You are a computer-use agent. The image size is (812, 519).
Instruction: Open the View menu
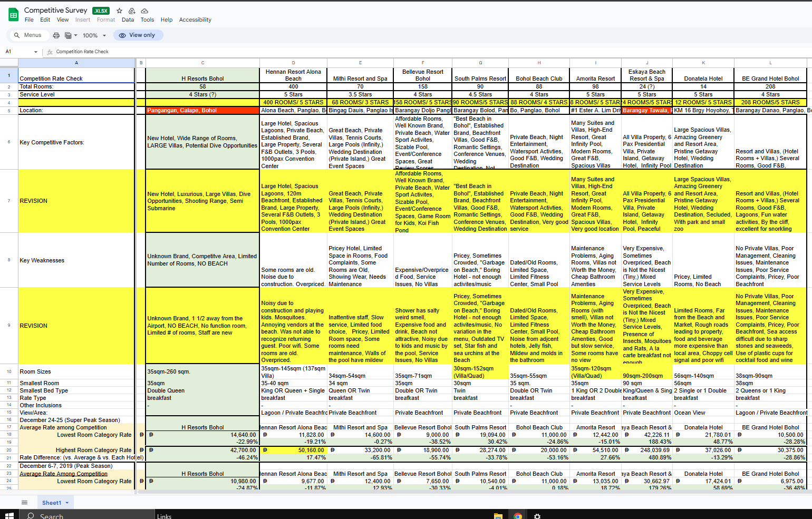tap(63, 20)
